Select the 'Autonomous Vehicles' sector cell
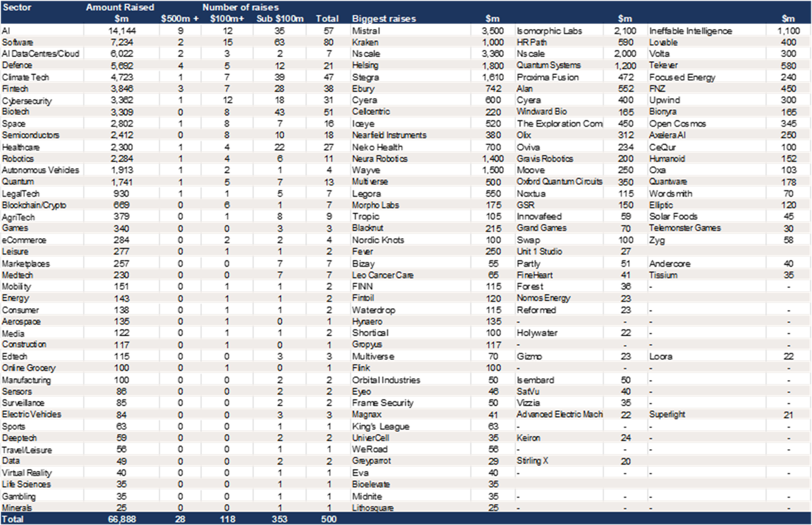The height and width of the screenshot is (525, 812). tap(40, 170)
